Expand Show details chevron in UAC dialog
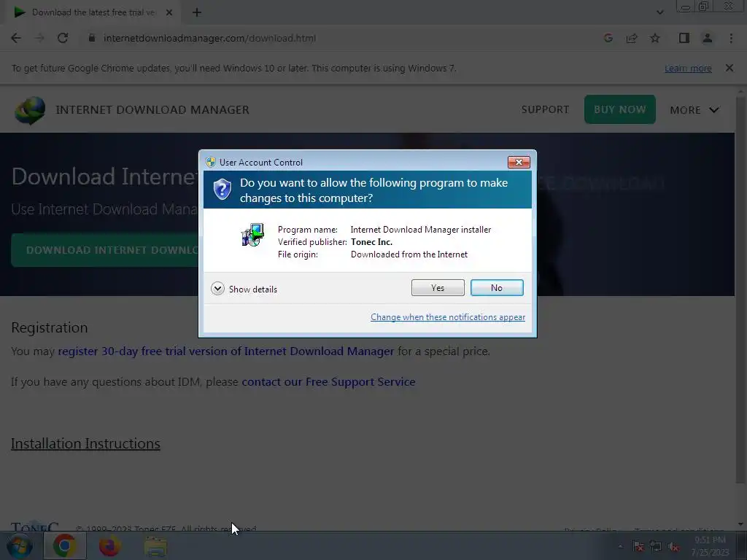 click(217, 289)
